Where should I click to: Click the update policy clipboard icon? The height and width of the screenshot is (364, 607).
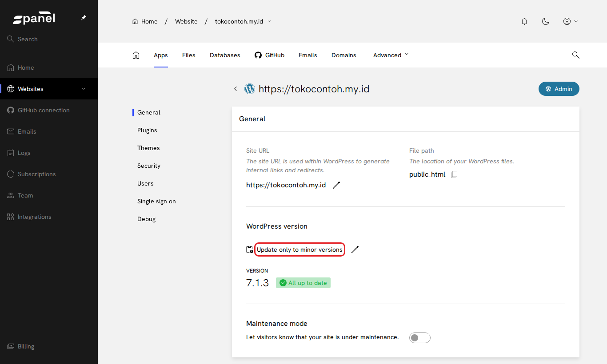250,249
